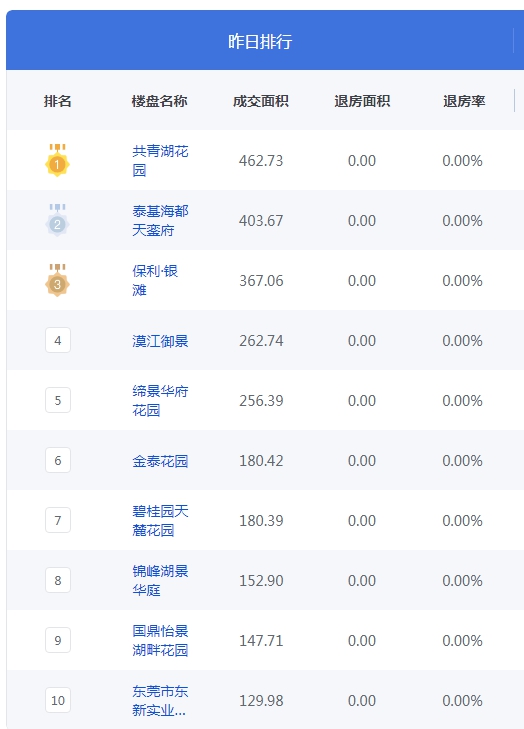524x729 pixels.
Task: Open the 共青湖花园 property link
Action: point(160,160)
